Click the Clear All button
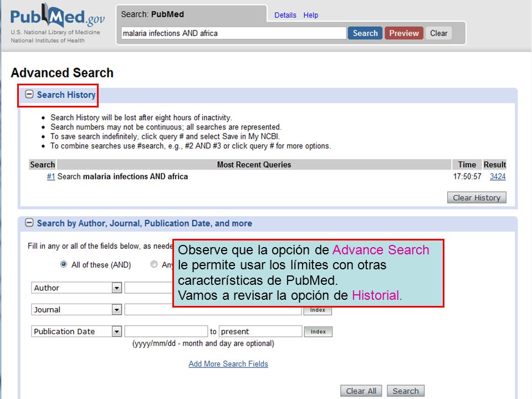Screen dimensions: 532x399 (x=361, y=391)
